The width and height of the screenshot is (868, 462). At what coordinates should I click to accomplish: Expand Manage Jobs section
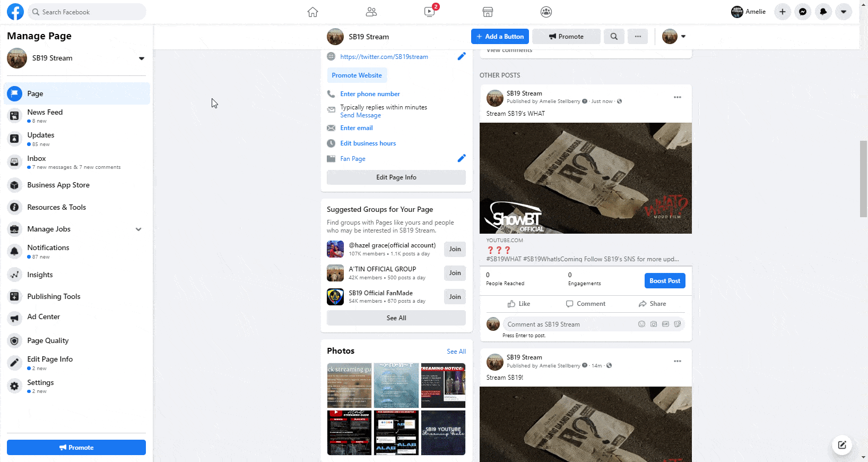pos(138,229)
